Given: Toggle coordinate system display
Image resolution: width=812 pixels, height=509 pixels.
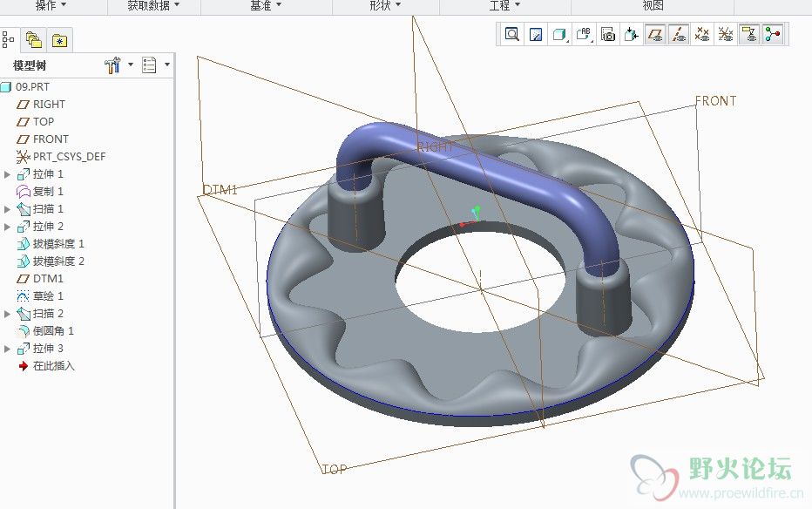Looking at the screenshot, I should 726,35.
